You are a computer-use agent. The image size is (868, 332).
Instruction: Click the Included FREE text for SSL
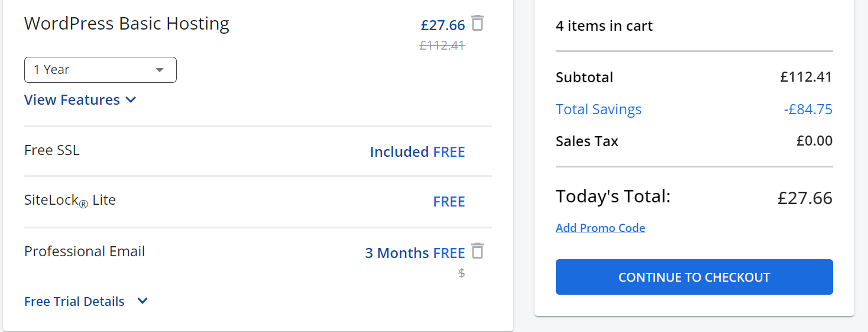(417, 152)
